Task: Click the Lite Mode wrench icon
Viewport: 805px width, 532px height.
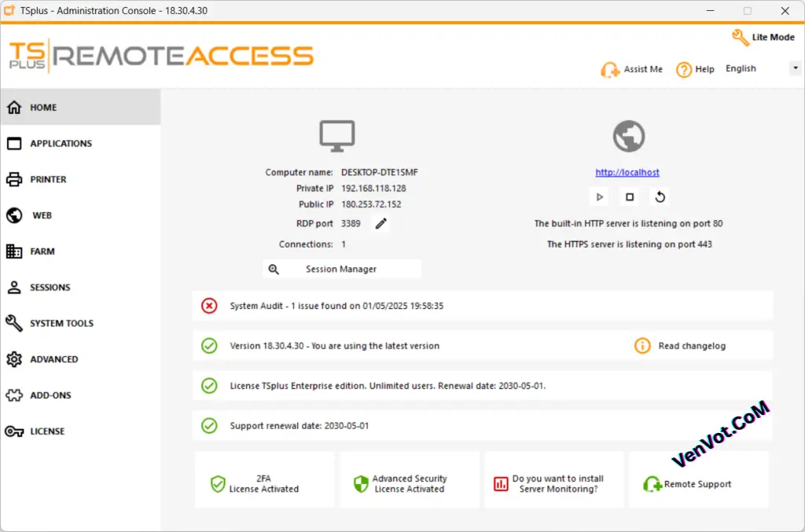Action: pos(740,38)
